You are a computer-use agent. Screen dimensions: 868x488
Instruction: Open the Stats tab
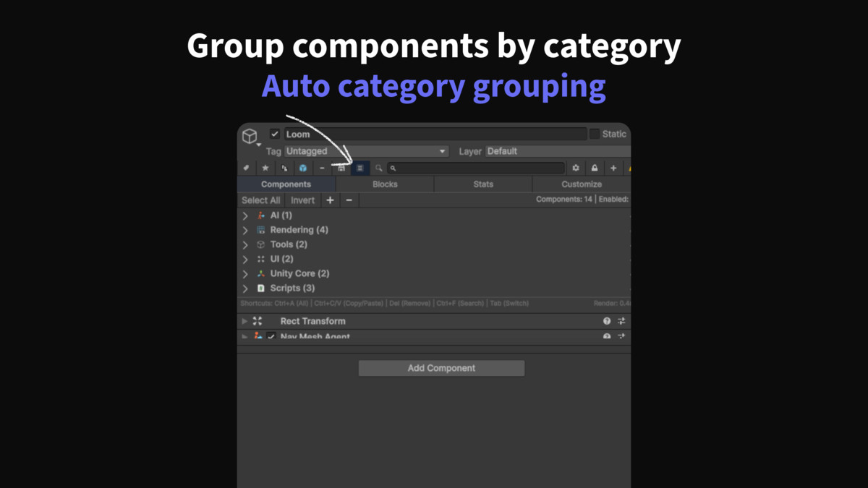pos(483,184)
